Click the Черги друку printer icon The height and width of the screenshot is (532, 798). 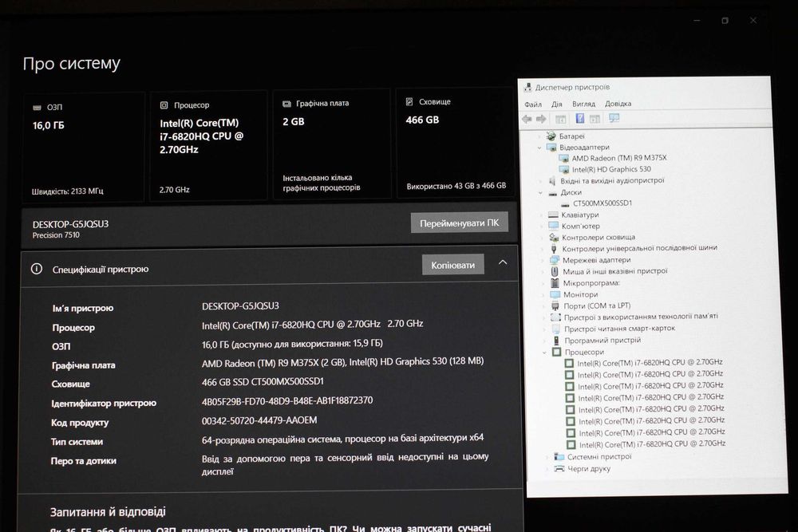click(x=559, y=468)
